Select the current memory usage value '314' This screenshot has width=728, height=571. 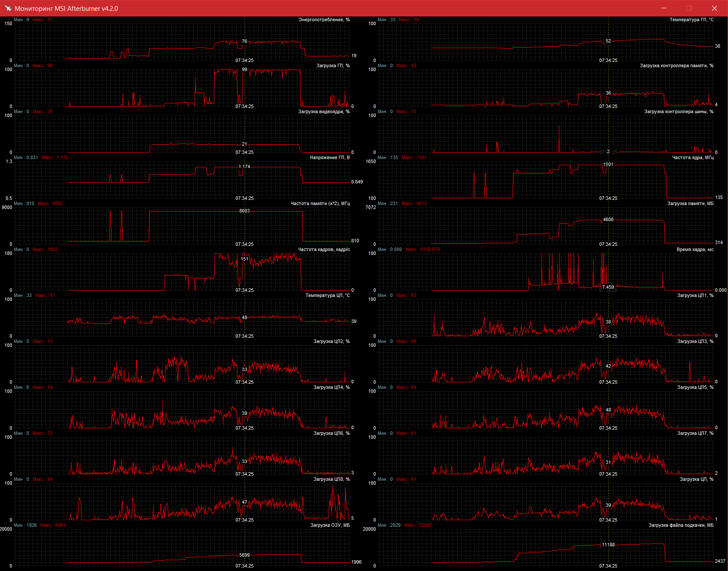[x=719, y=243]
